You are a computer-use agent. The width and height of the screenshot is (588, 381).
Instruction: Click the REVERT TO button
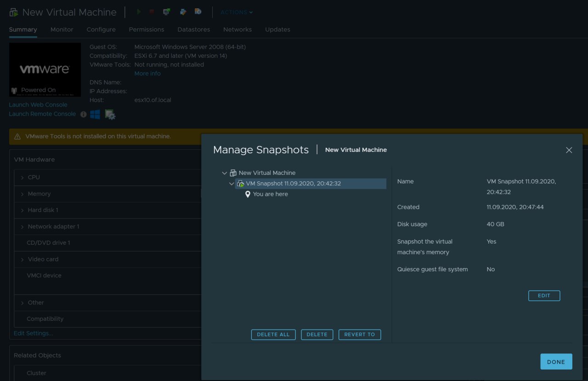(x=360, y=335)
